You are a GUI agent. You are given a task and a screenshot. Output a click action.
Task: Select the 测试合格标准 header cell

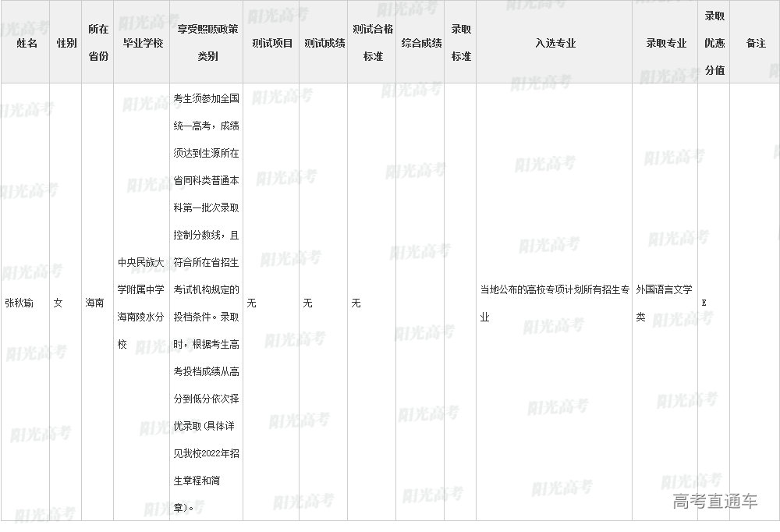point(372,43)
